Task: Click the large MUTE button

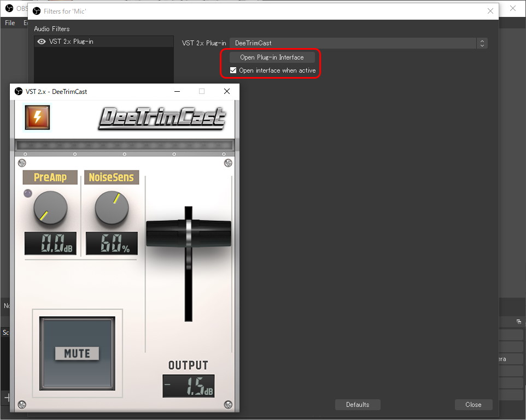Action: coord(77,353)
